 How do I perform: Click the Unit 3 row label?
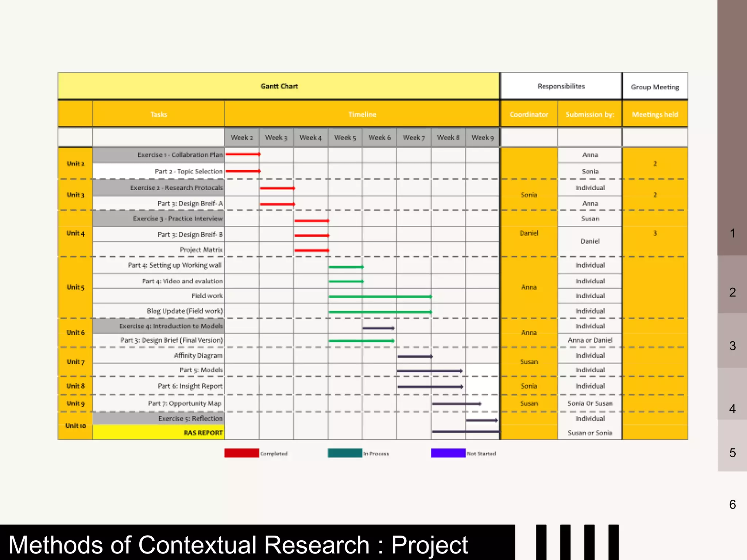(76, 195)
